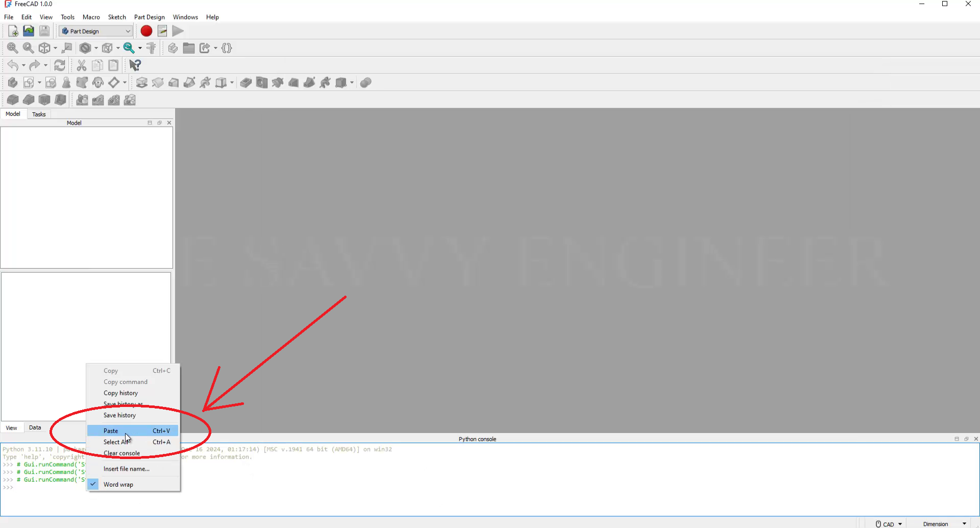The height and width of the screenshot is (528, 980).
Task: Expand the CAD navigation style dropdown
Action: tap(889, 524)
